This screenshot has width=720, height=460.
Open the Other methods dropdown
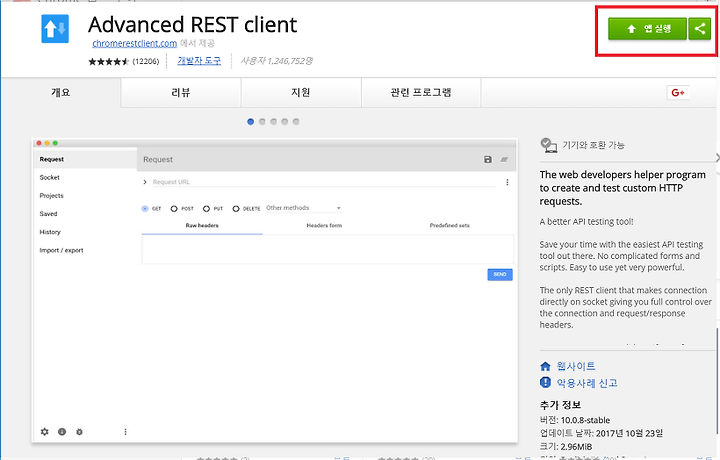(304, 208)
